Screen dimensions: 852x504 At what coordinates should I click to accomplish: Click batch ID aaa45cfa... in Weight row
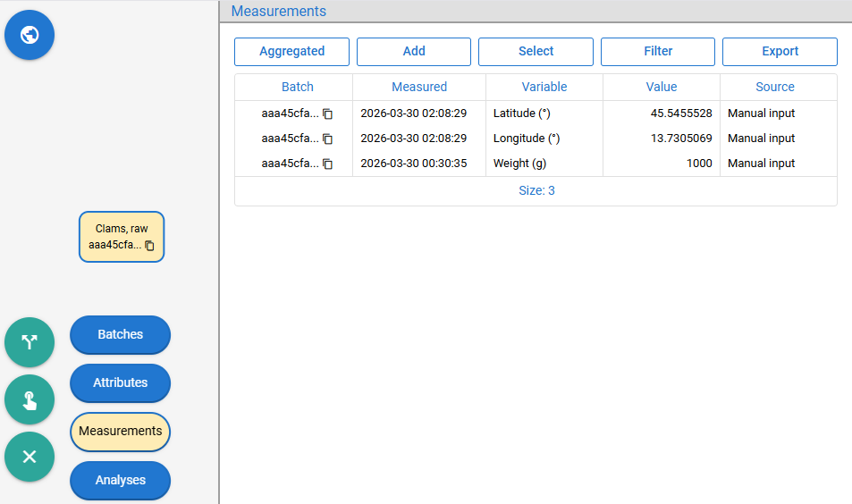[291, 164]
